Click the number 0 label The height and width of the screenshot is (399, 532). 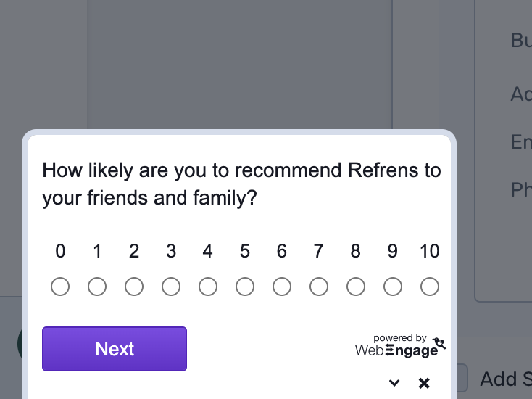click(x=60, y=251)
